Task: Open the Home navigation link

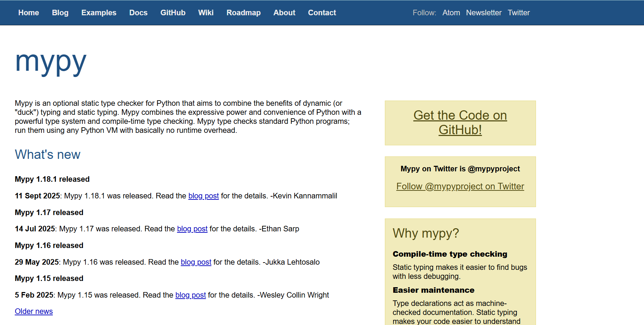Action: [x=28, y=13]
